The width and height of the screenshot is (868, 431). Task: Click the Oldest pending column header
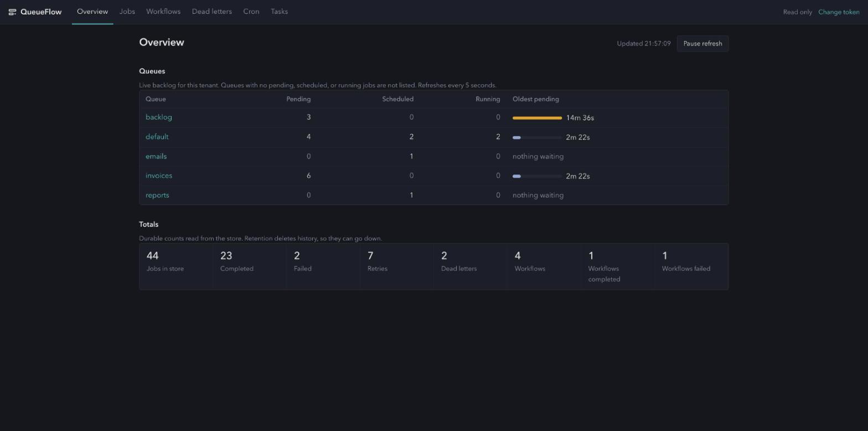tap(536, 99)
